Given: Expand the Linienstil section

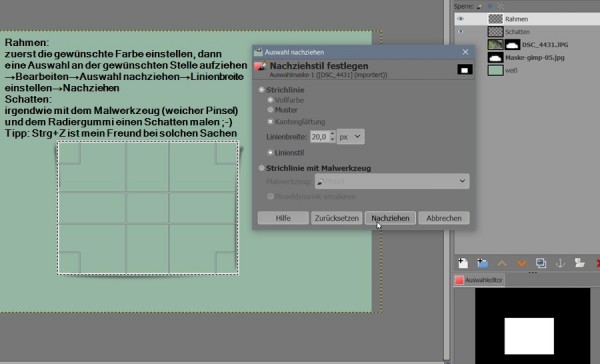Looking at the screenshot, I should pyautogui.click(x=270, y=153).
